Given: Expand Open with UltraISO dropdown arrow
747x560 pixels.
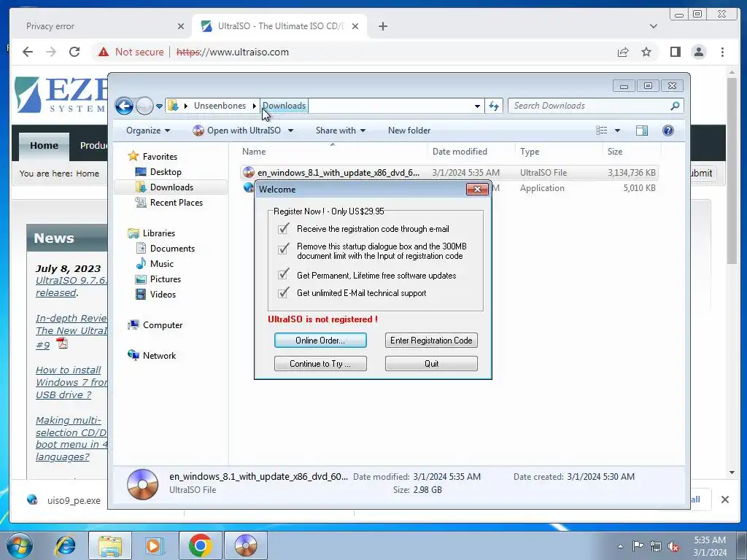Looking at the screenshot, I should point(290,131).
